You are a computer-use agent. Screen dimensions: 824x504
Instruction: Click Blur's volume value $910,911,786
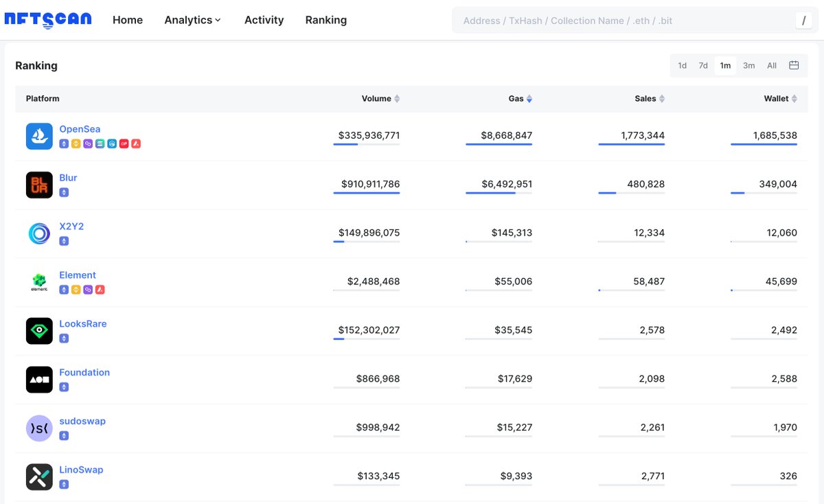point(370,184)
